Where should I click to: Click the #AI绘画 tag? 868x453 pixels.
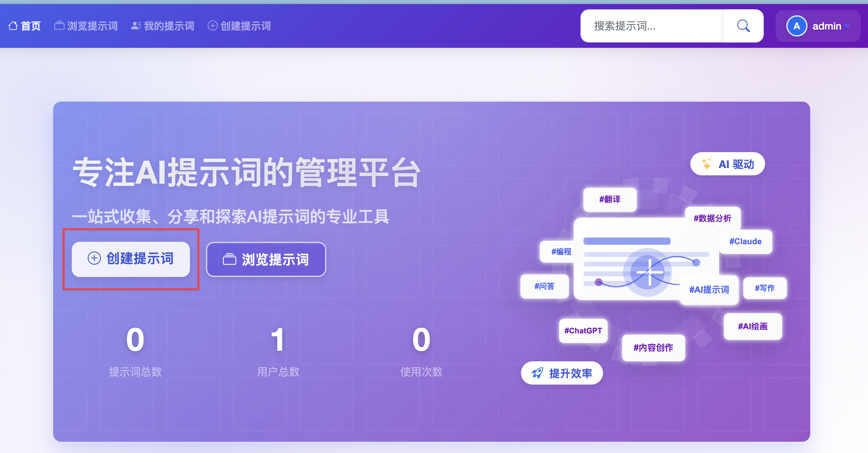tap(753, 326)
